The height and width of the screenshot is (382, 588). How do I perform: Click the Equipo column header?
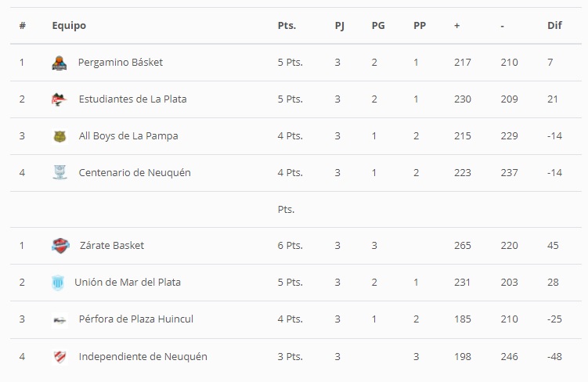coord(69,26)
